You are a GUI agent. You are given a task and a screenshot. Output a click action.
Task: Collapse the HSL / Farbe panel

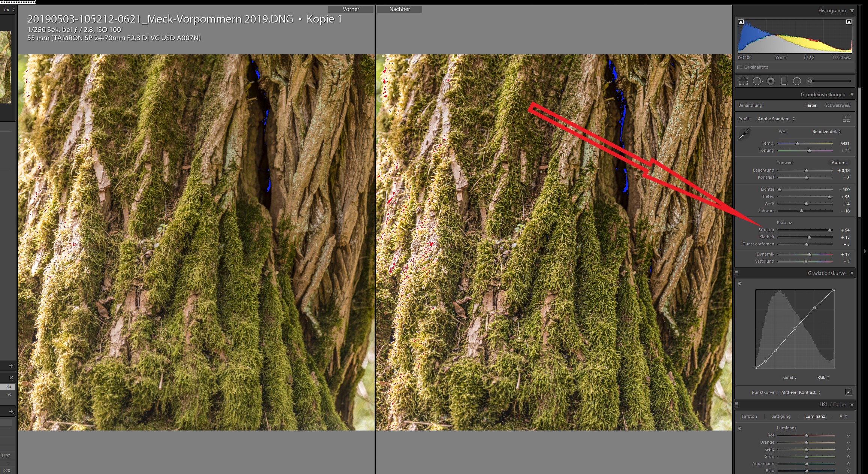click(x=852, y=405)
